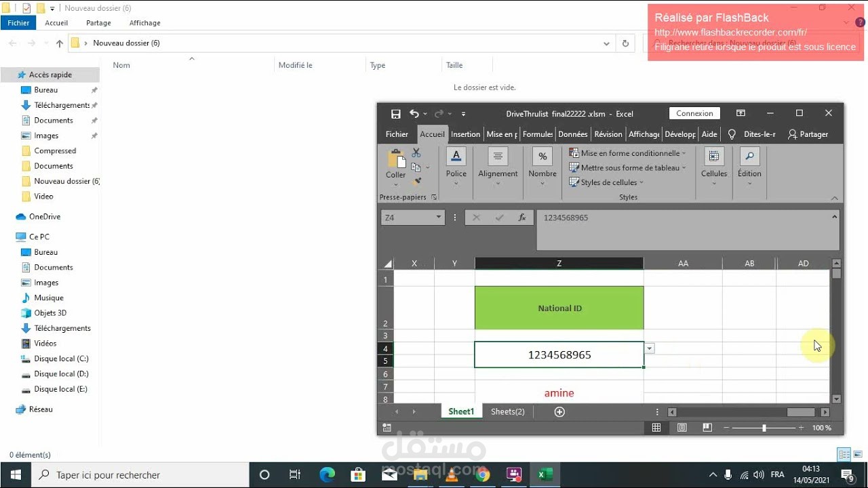This screenshot has width=868, height=488.
Task: Select the Format Painter brush icon
Action: click(x=416, y=181)
